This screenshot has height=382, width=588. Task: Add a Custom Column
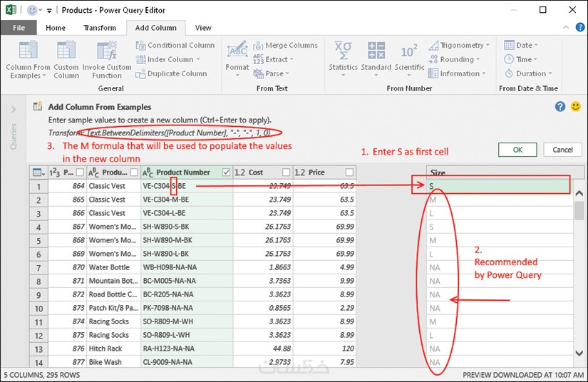pyautogui.click(x=66, y=60)
